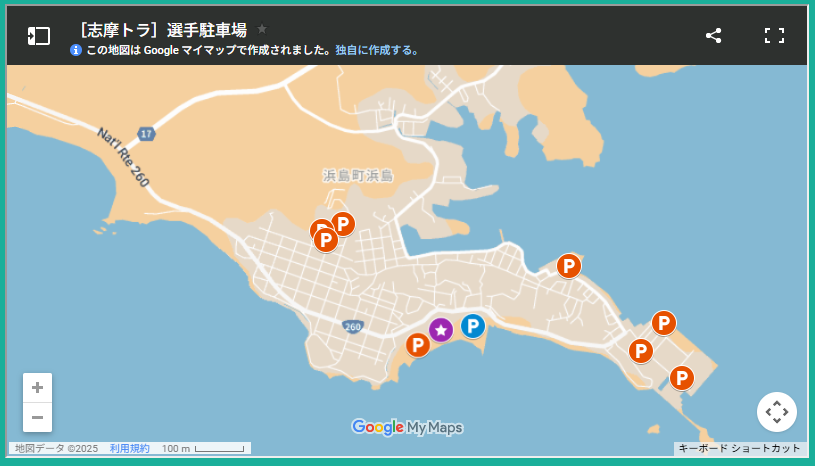Image resolution: width=815 pixels, height=466 pixels.
Task: Select the blue parking marker
Action: pos(472,325)
